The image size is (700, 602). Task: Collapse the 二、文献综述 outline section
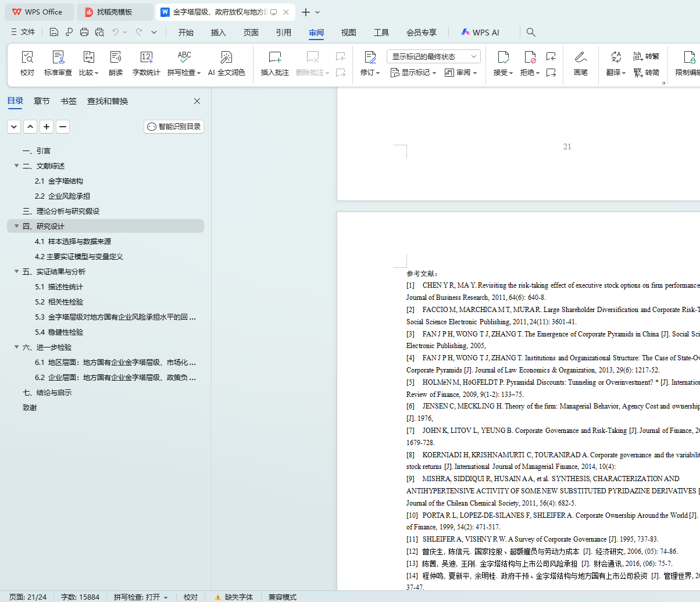coord(17,166)
